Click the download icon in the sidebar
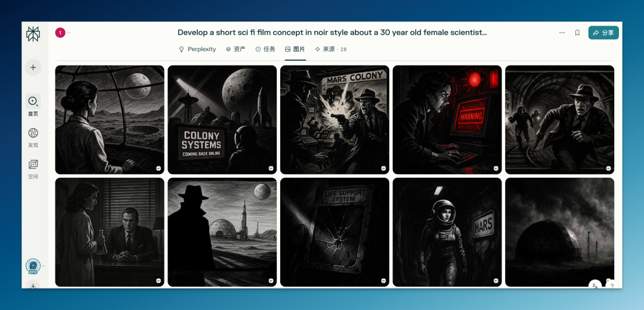The height and width of the screenshot is (310, 644). click(33, 286)
